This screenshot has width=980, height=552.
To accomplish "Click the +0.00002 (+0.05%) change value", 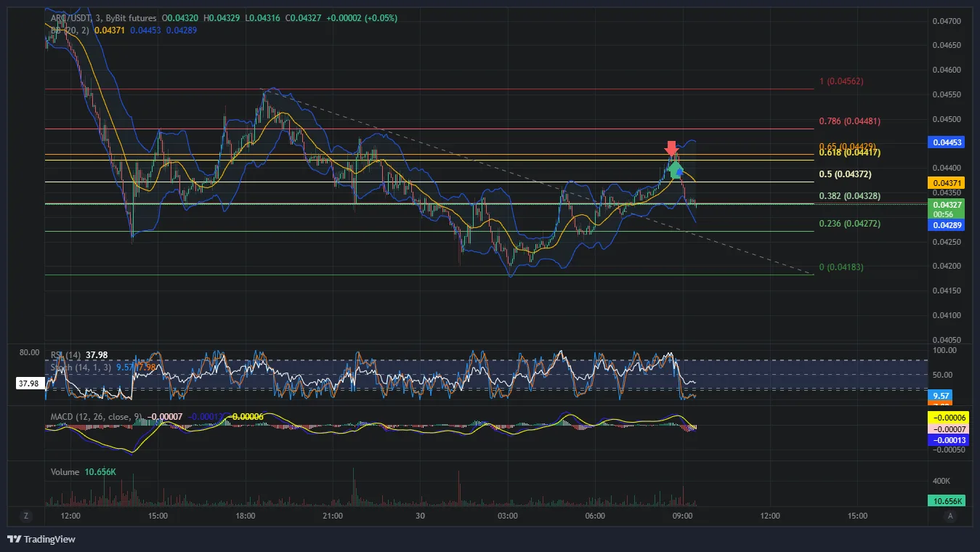I will (363, 18).
